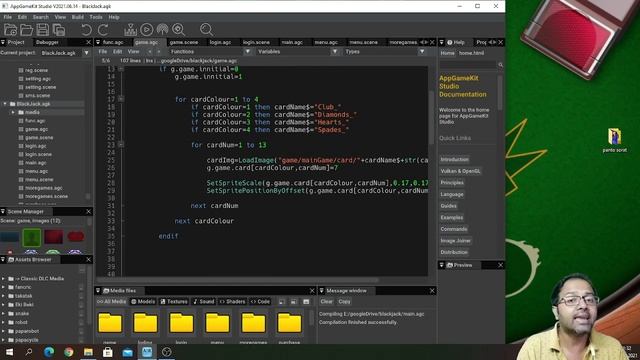Open the first folder in Media files
The image size is (640, 360).
click(x=110, y=322)
